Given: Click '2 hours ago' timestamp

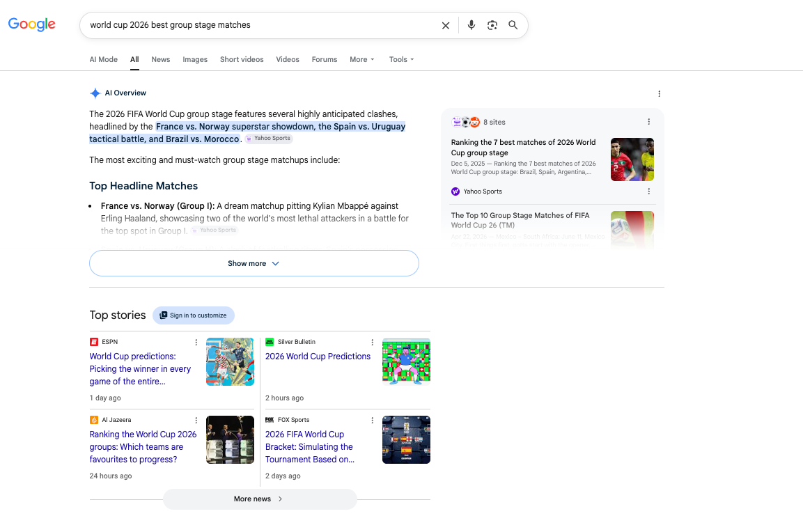Looking at the screenshot, I should coord(284,398).
